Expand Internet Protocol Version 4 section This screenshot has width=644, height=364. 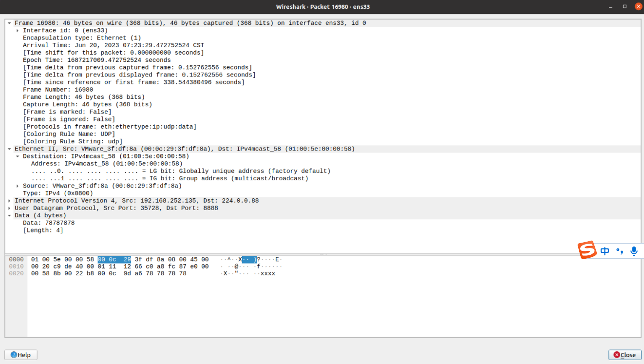point(9,200)
